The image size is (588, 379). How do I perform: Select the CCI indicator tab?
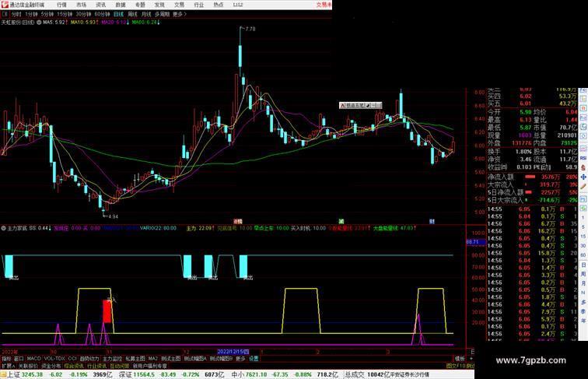coord(72,359)
